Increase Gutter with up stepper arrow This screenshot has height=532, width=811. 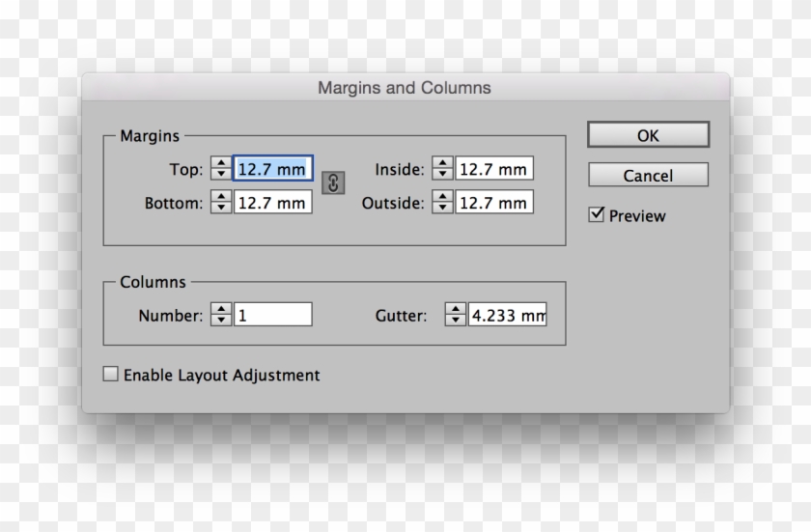click(x=455, y=309)
